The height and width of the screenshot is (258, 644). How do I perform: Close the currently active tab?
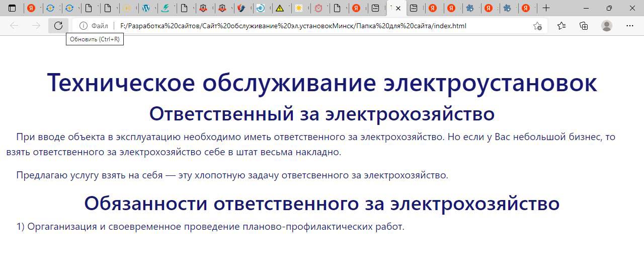coord(398,8)
